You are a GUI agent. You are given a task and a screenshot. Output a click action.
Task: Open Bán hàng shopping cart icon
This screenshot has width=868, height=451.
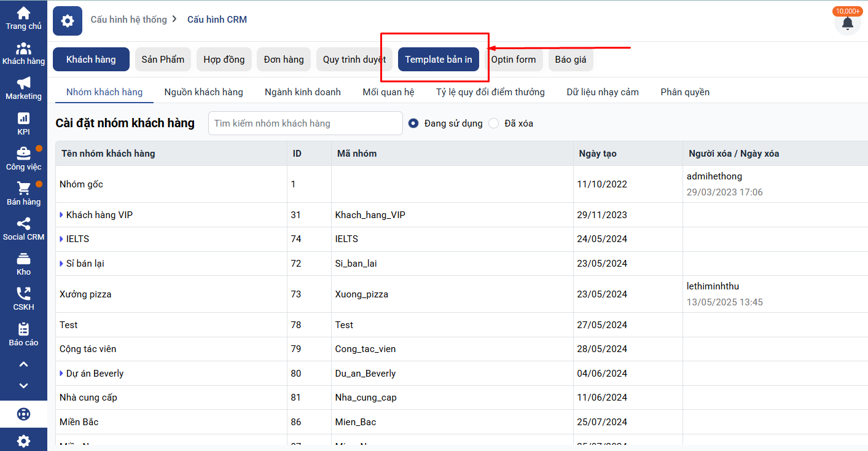tap(23, 189)
